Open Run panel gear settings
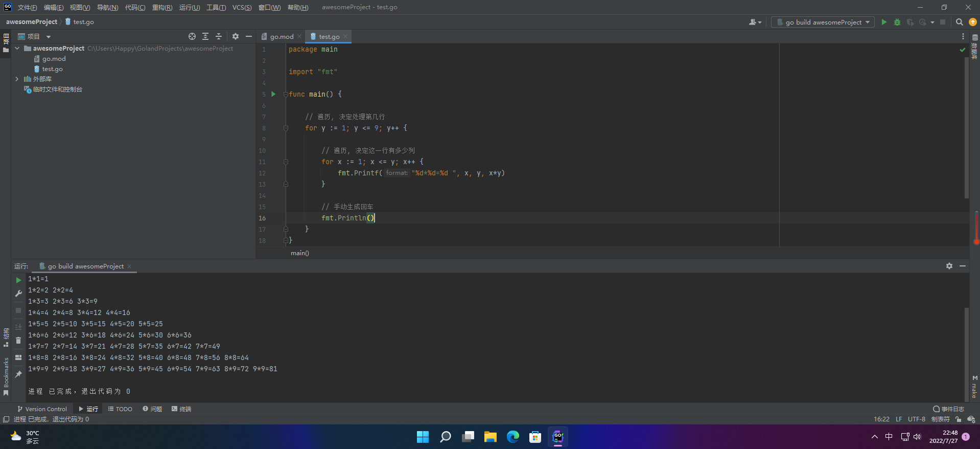 [x=949, y=266]
